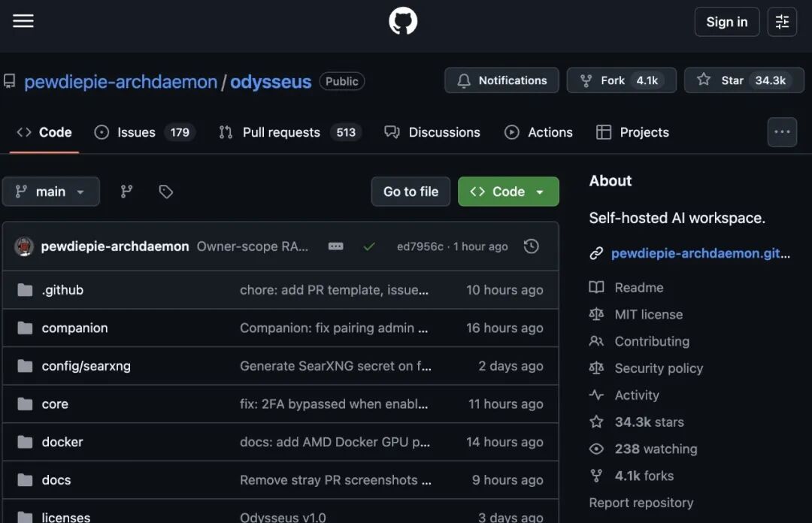812x523 pixels.
Task: Expand commit message details ellipsis
Action: click(x=335, y=246)
